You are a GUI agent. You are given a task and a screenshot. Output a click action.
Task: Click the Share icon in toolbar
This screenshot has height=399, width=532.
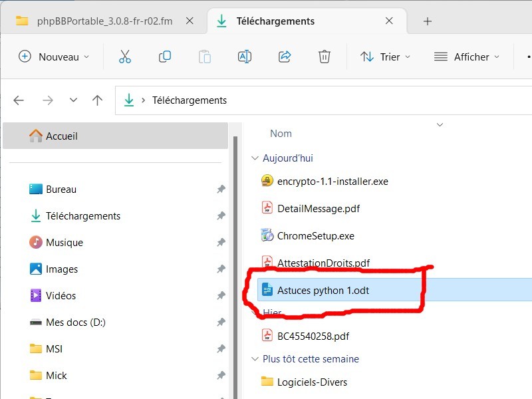(285, 57)
